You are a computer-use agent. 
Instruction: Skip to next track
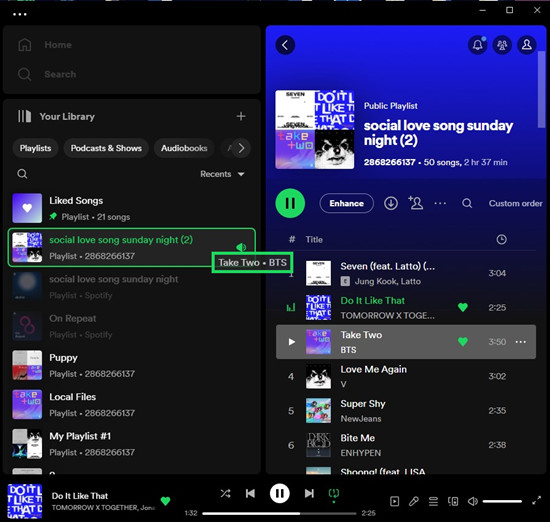coord(309,494)
